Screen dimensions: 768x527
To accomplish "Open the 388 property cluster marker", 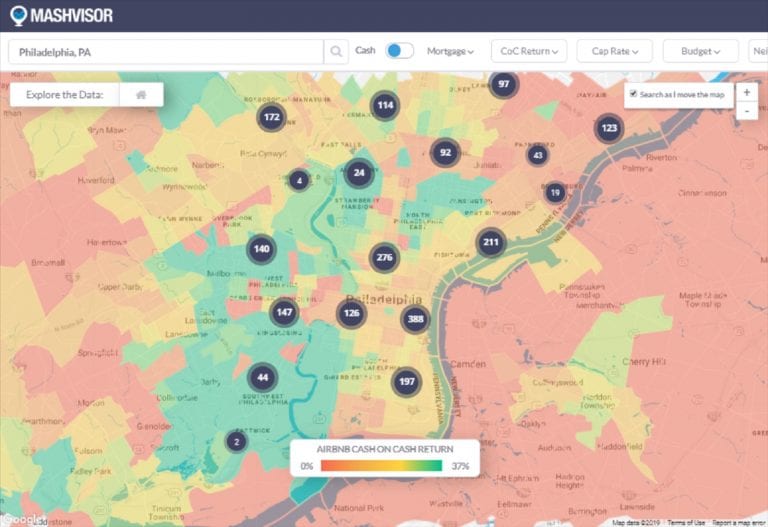I will (416, 319).
